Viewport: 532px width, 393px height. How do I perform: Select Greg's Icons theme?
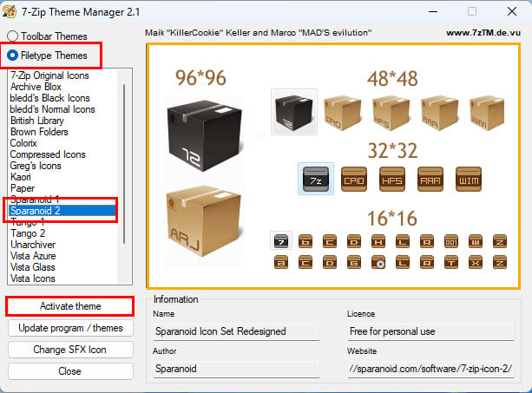click(36, 166)
